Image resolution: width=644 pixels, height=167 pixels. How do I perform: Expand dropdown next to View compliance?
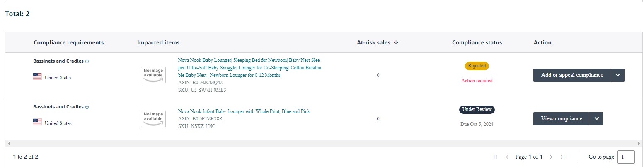[x=597, y=119]
